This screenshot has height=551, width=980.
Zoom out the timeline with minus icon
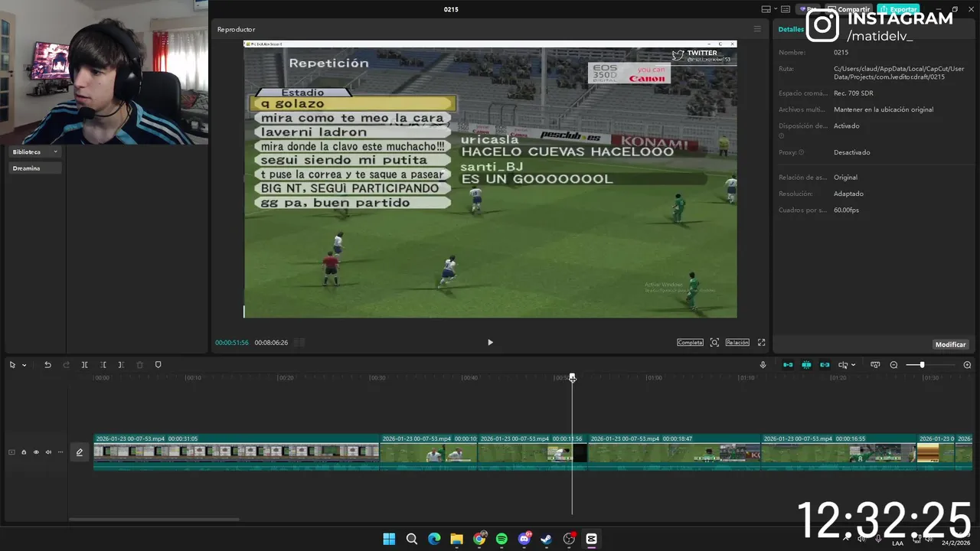point(893,365)
